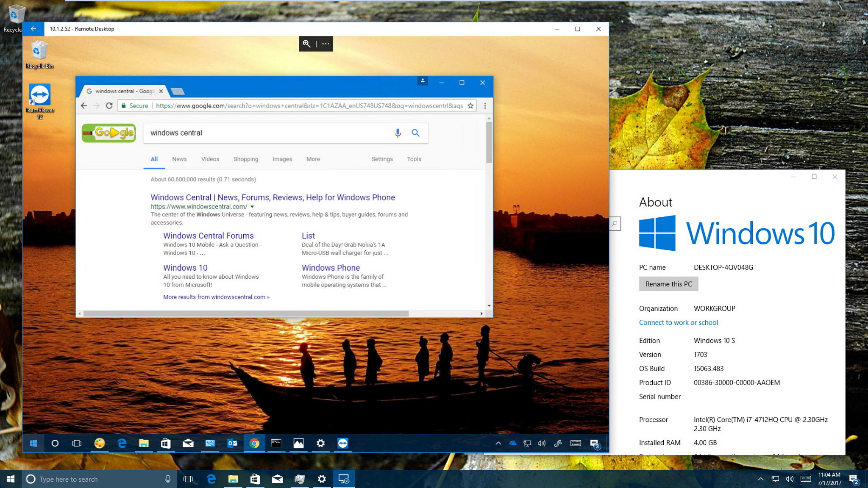Click the search icon in Settings window
The width and height of the screenshot is (868, 488).
tap(615, 223)
